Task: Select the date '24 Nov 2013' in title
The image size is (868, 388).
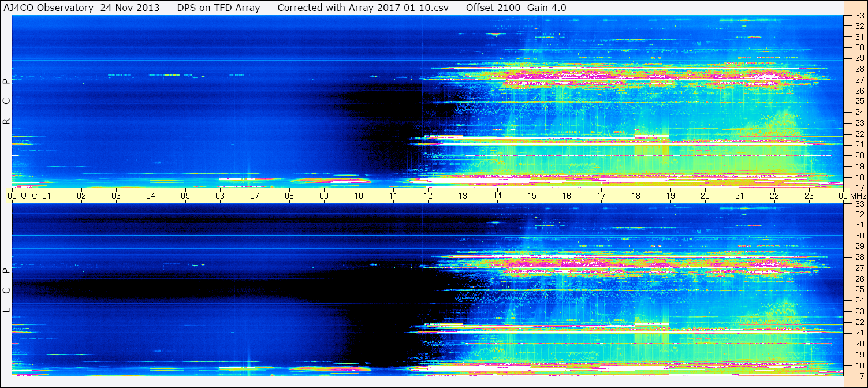Action: pyautogui.click(x=129, y=8)
